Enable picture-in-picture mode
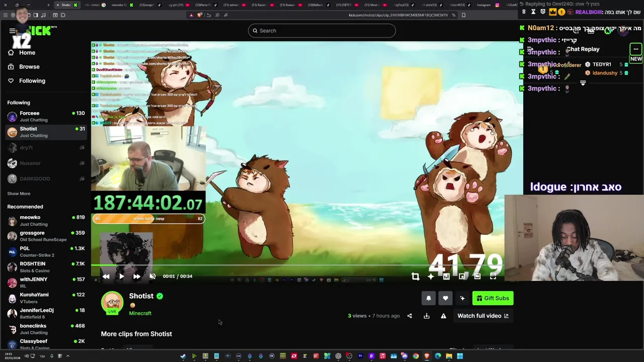This screenshot has height=362, width=644. 462,277
